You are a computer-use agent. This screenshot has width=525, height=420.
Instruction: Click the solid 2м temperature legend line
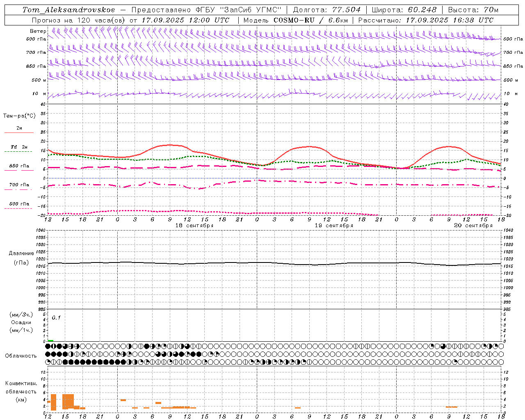pyautogui.click(x=19, y=132)
